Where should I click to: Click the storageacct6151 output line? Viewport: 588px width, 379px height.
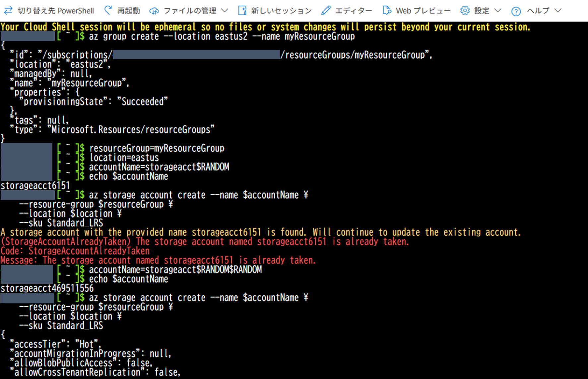point(35,186)
